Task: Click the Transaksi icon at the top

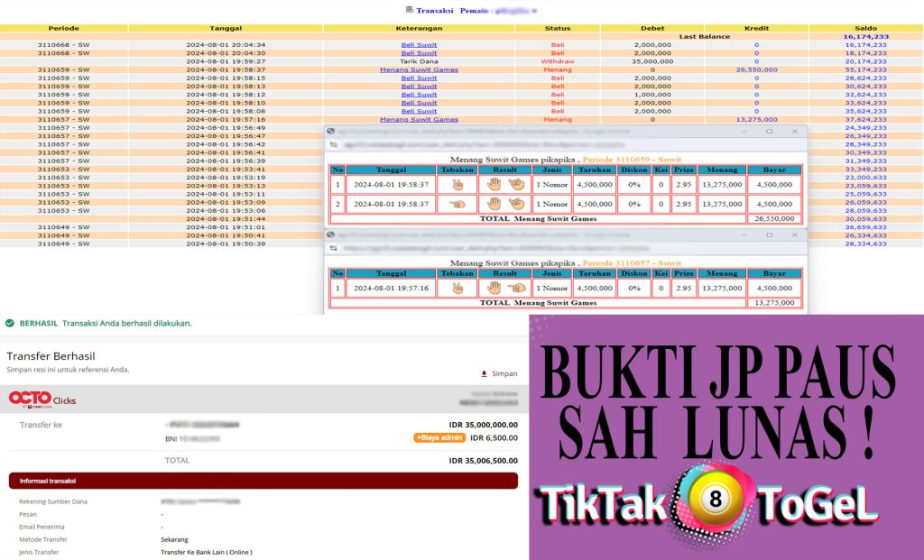Action: point(411,10)
